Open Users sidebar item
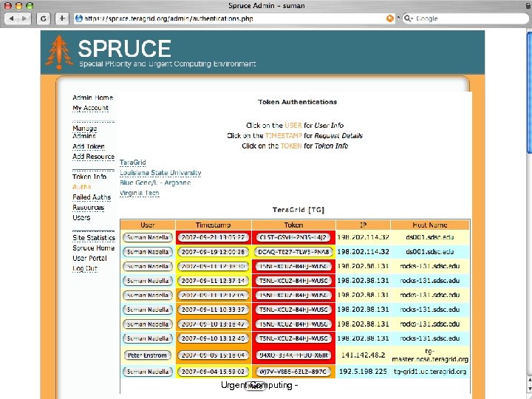532x399 pixels. point(81,217)
